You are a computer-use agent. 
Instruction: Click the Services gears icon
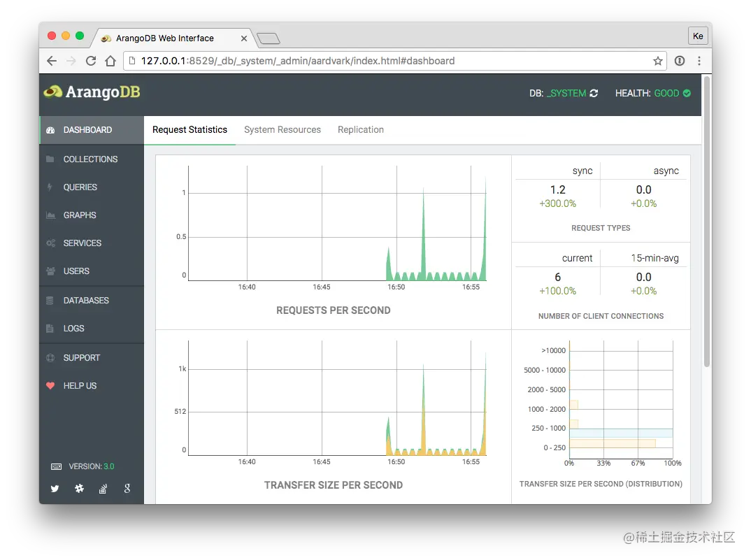(50, 243)
